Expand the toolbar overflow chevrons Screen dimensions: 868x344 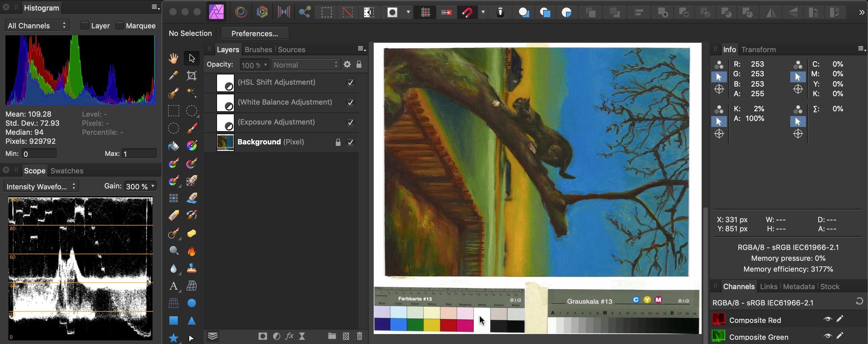tap(862, 12)
